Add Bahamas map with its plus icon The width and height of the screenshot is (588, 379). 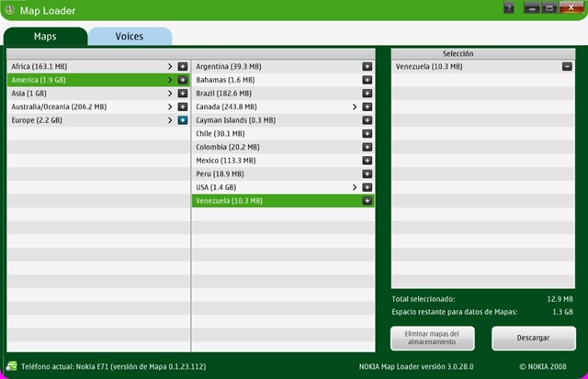click(367, 80)
